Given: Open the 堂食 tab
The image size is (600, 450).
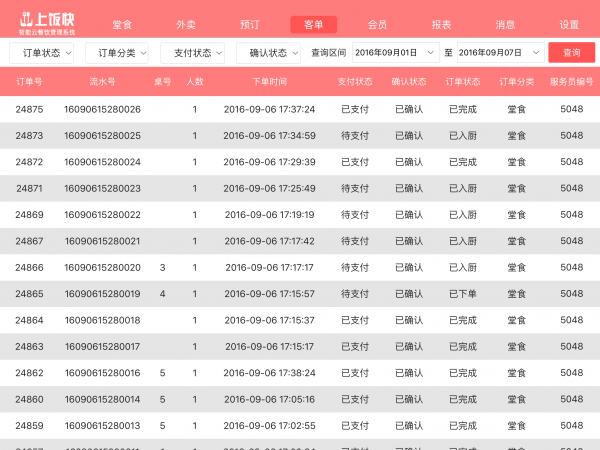Looking at the screenshot, I should [123, 25].
